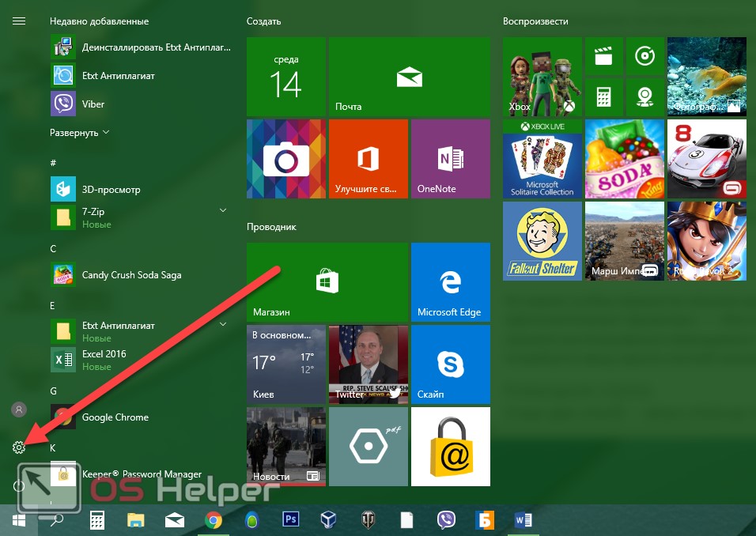The height and width of the screenshot is (536, 756).
Task: Open Photoshop from the taskbar
Action: click(x=290, y=519)
